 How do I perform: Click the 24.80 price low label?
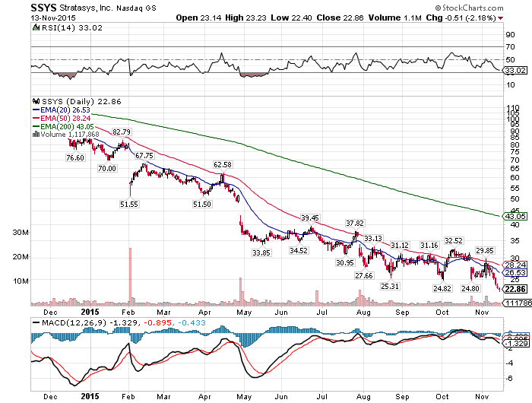470,288
